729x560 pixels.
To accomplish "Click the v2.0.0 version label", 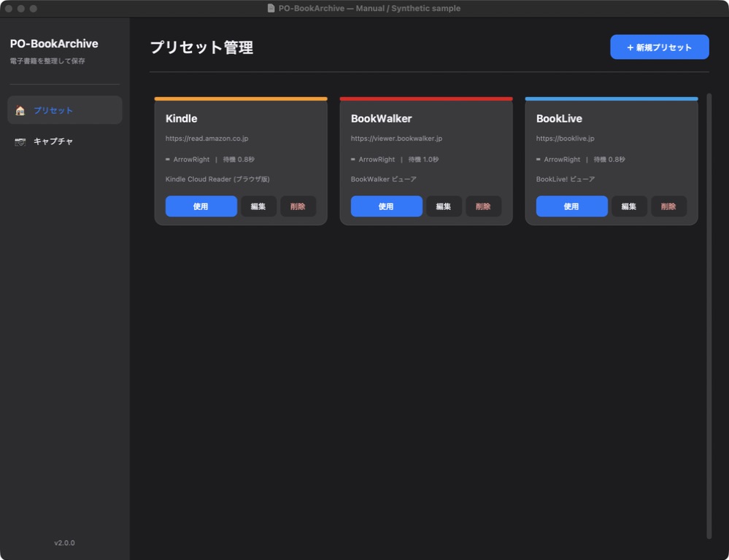I will click(65, 542).
